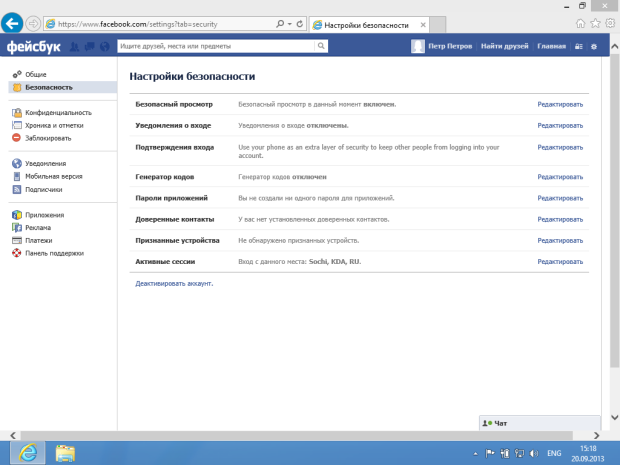Open the clock showing 15:18
620x465 pixels.
[x=588, y=454]
